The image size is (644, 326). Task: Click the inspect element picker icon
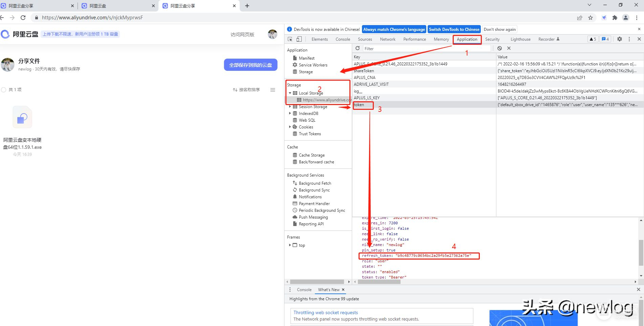pyautogui.click(x=290, y=39)
